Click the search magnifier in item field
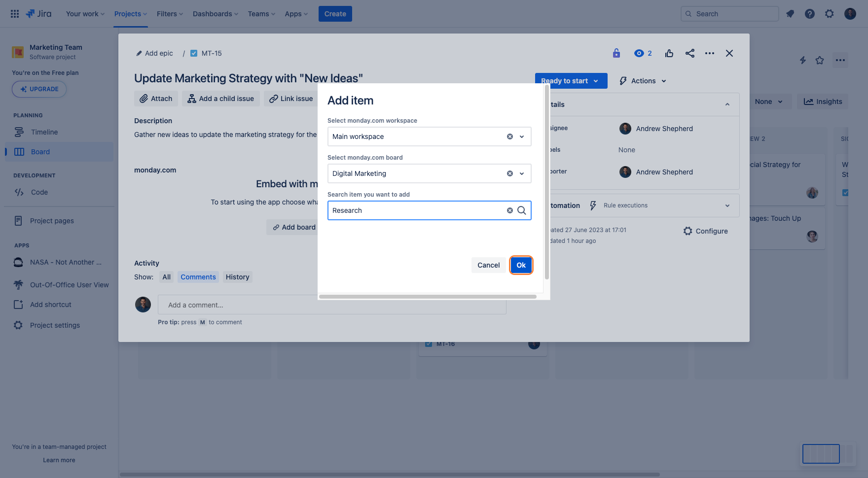868x478 pixels. tap(522, 210)
